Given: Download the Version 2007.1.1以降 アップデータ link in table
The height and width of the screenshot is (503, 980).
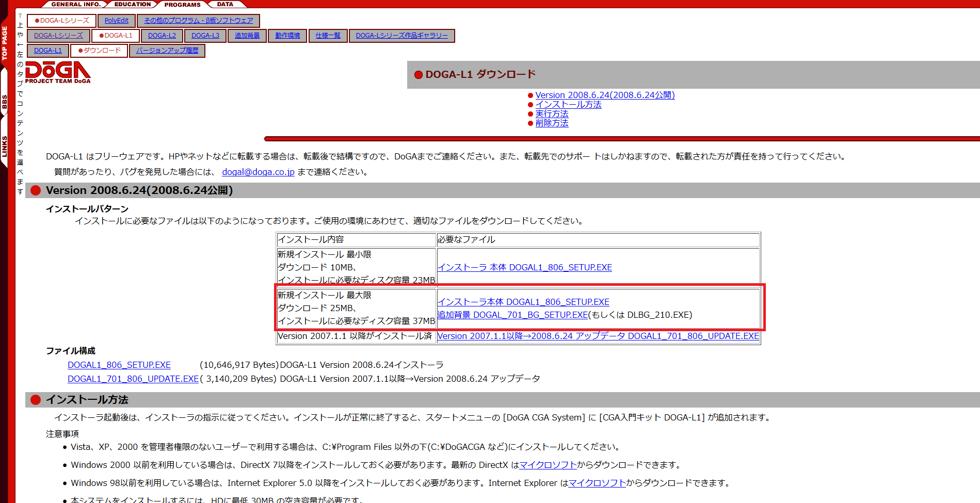Looking at the screenshot, I should (x=598, y=336).
